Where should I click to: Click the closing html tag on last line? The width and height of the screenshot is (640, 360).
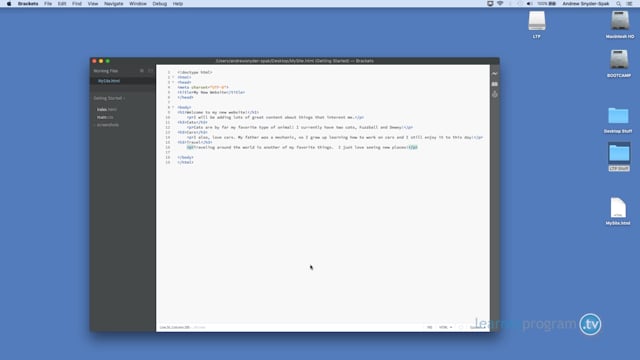tap(186, 162)
